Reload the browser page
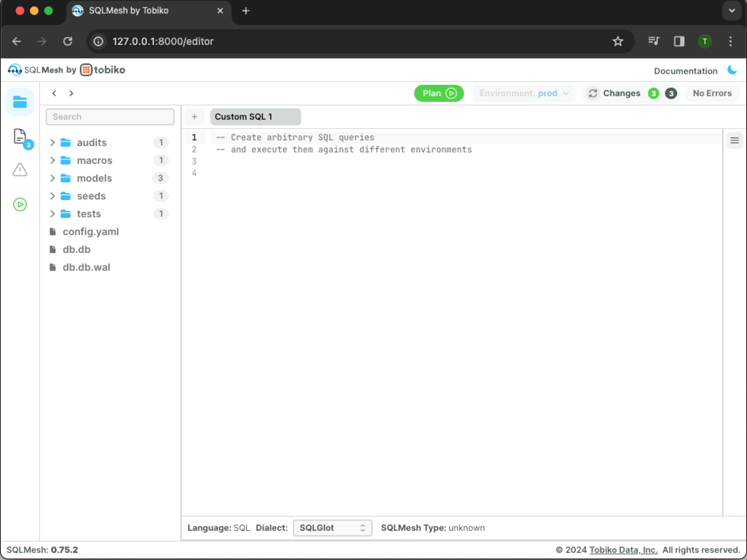 pos(68,41)
